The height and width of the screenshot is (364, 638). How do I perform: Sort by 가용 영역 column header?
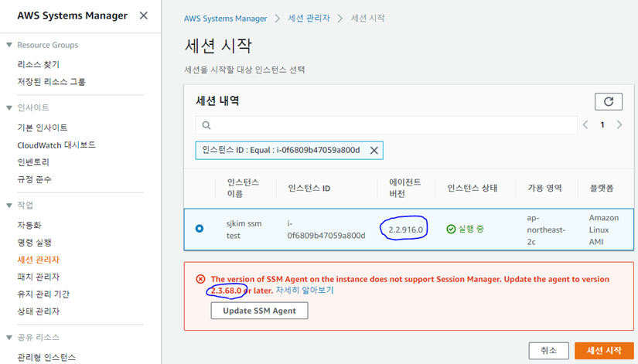click(x=544, y=188)
